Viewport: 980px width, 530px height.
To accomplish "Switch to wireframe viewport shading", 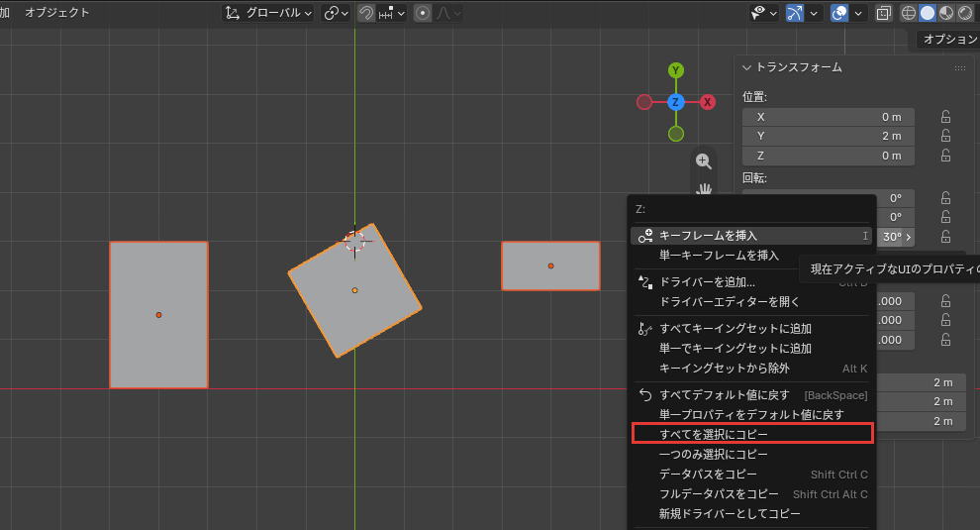I will tap(908, 13).
